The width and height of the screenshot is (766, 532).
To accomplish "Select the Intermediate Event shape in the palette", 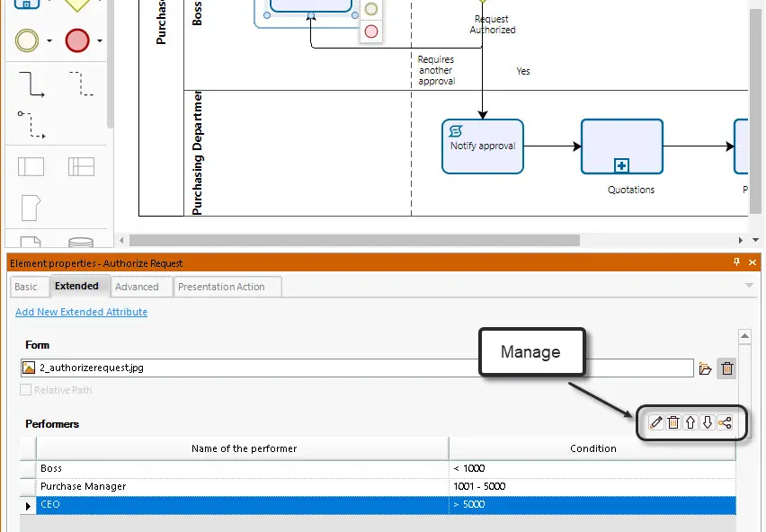I will click(27, 40).
